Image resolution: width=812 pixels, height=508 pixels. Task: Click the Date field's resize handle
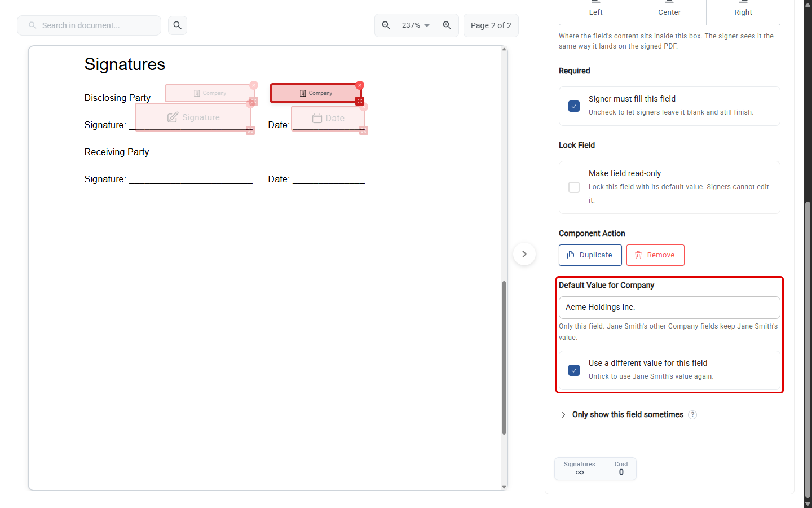coord(364,130)
